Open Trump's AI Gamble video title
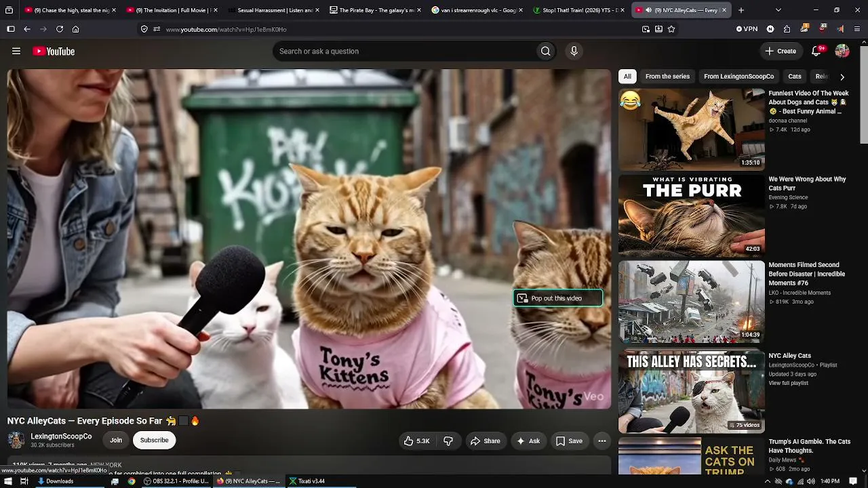Screen dimensions: 868x488 809,446
